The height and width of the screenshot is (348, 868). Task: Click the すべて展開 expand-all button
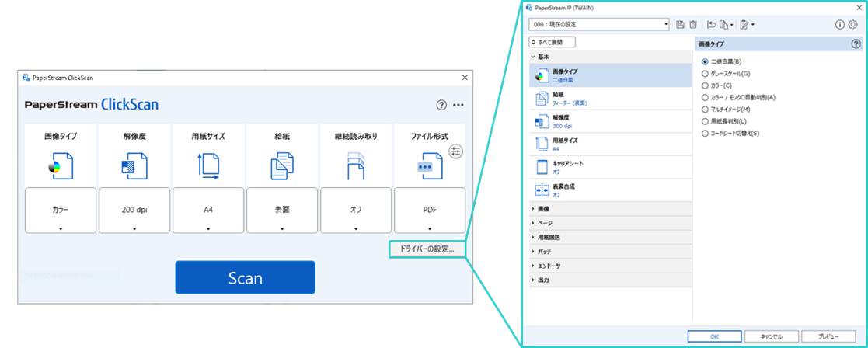(553, 42)
